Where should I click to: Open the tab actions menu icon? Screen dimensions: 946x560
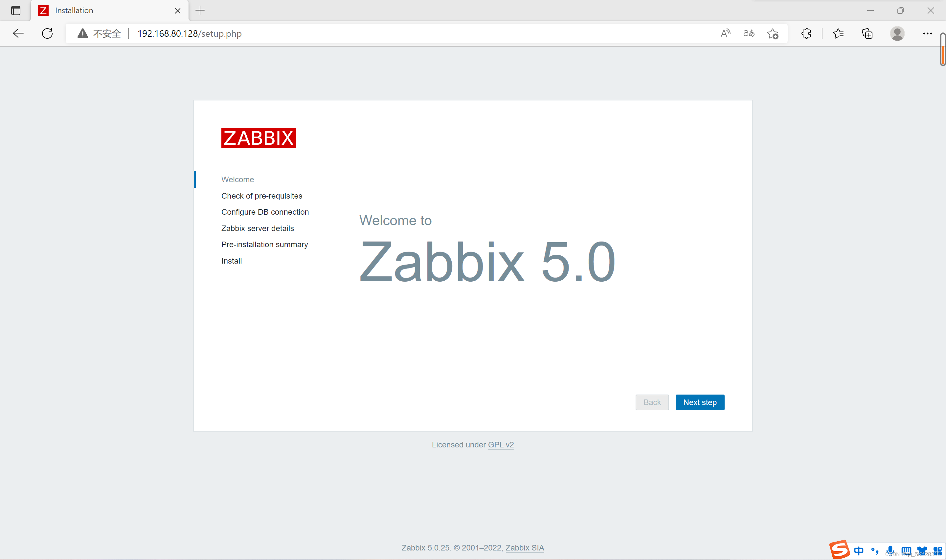(15, 11)
